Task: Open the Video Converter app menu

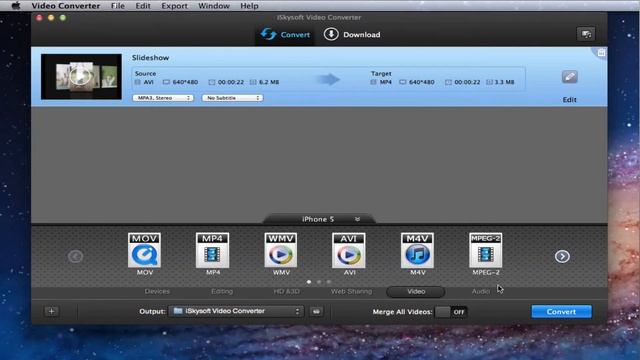Action: [x=66, y=6]
